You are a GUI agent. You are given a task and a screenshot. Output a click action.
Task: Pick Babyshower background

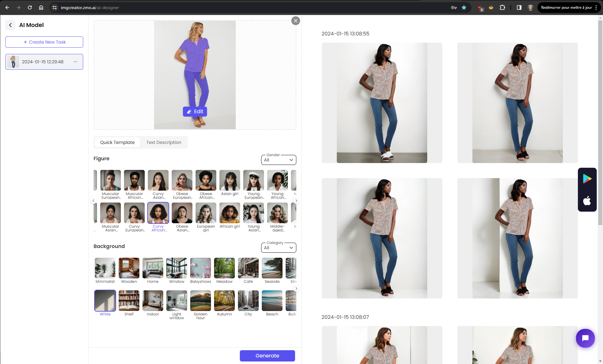point(201,271)
